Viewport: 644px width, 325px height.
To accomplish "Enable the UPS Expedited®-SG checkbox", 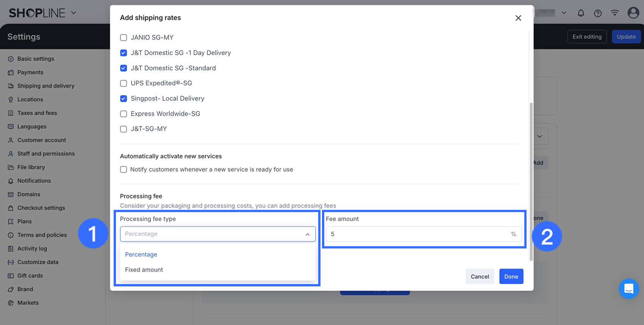I will click(x=123, y=83).
